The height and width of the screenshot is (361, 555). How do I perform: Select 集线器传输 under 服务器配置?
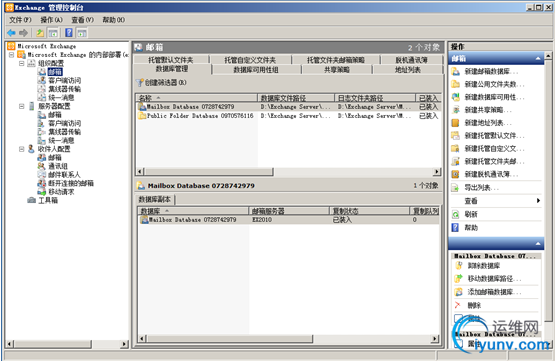64,132
